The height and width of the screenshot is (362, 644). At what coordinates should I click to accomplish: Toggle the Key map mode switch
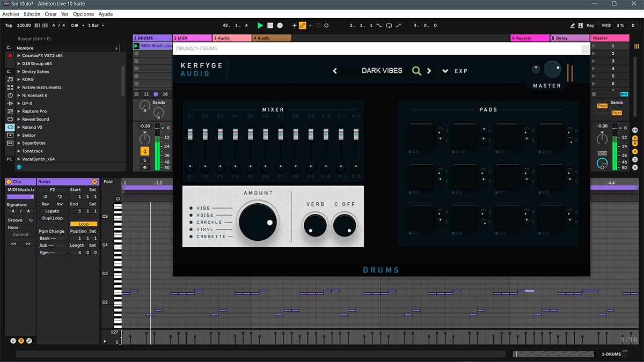tap(590, 25)
